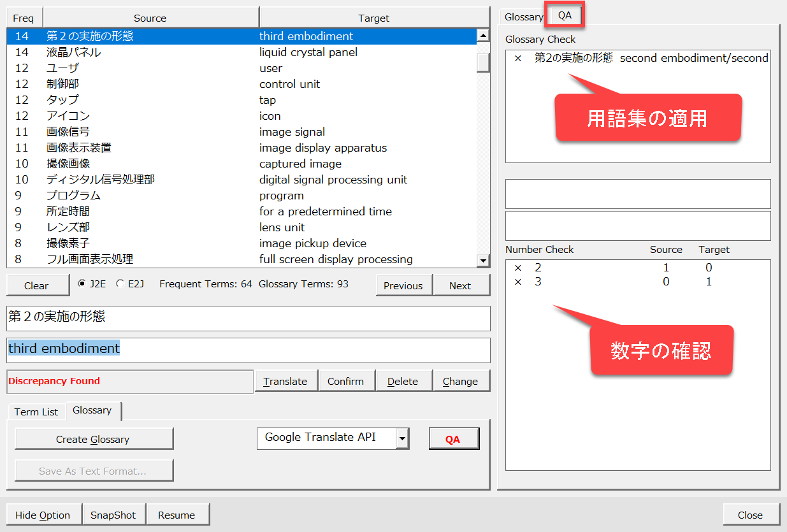Sort the list by Freq column header
Screen dimensions: 787x532
tap(24, 18)
